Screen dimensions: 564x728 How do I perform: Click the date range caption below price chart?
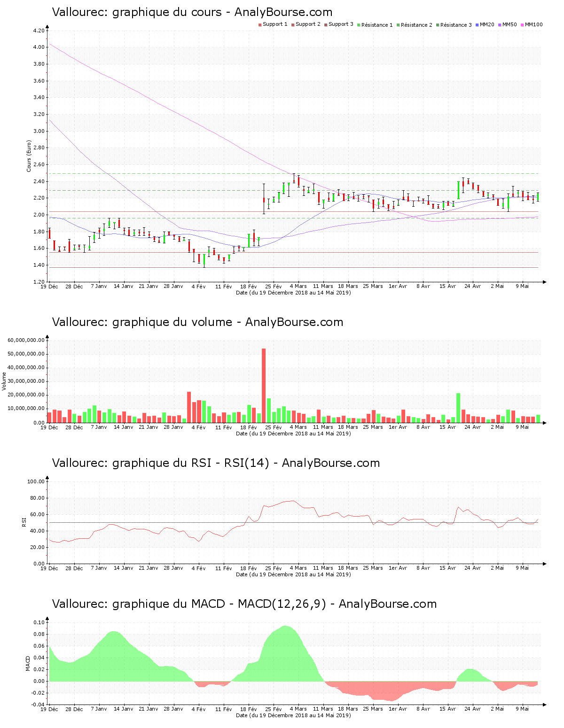click(293, 293)
